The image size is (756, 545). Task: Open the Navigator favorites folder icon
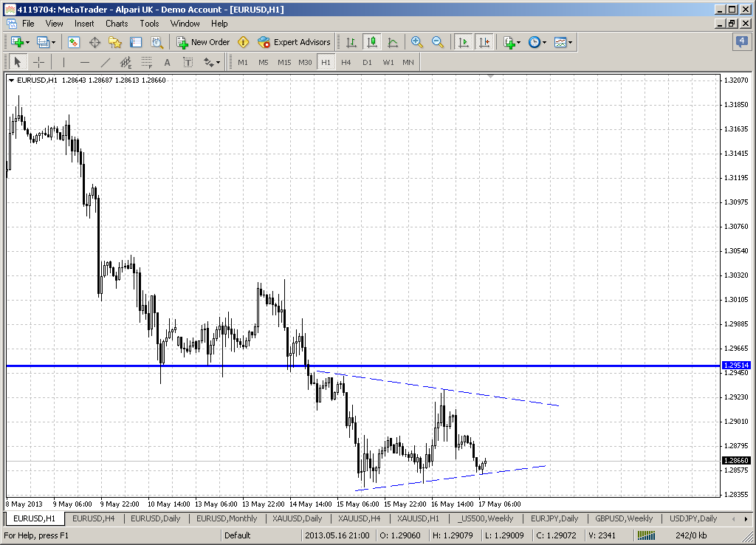click(x=115, y=42)
